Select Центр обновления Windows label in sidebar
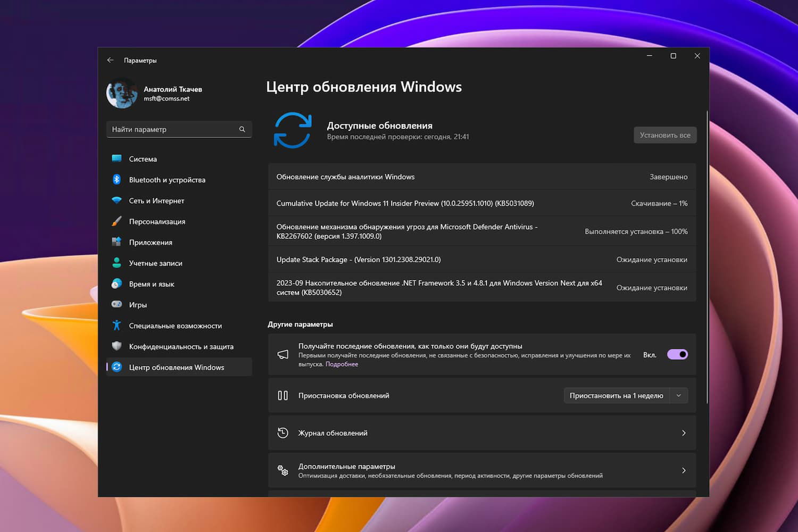This screenshot has width=798, height=532. [x=177, y=367]
